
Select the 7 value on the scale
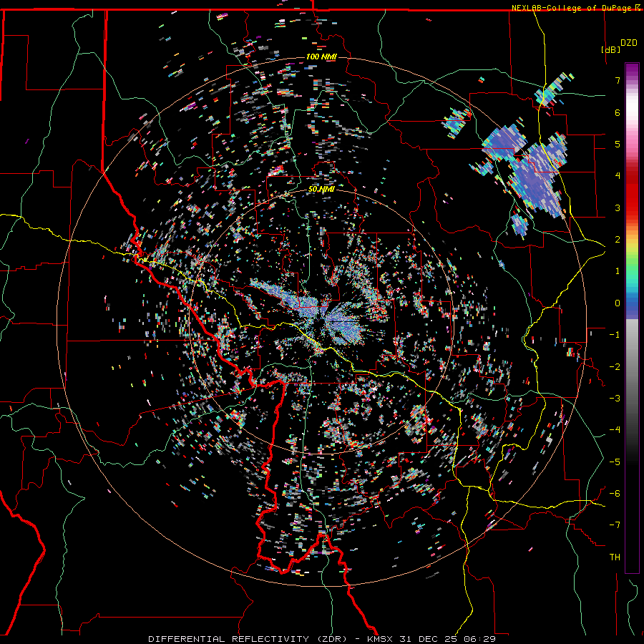(x=618, y=80)
